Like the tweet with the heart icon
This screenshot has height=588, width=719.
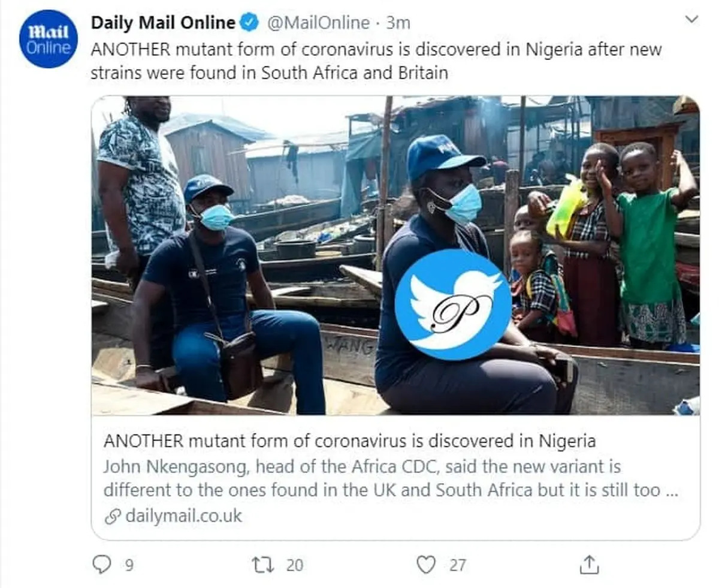point(425,565)
